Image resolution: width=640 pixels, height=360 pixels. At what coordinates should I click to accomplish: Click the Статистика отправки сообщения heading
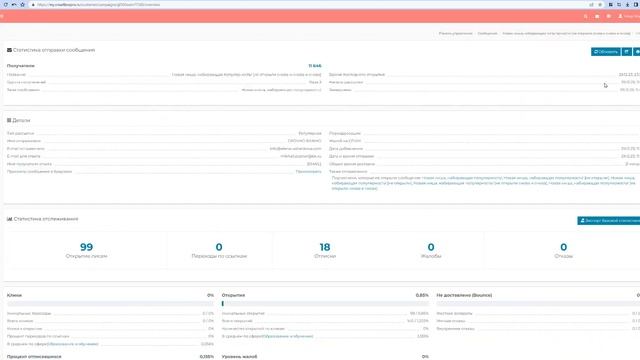click(x=51, y=50)
